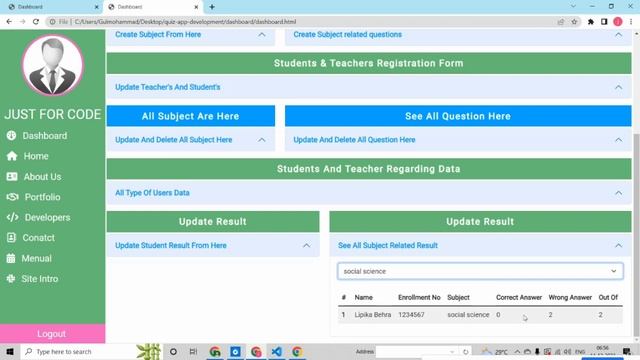
Task: Click the Site Intro puzzle icon
Action: click(11, 278)
